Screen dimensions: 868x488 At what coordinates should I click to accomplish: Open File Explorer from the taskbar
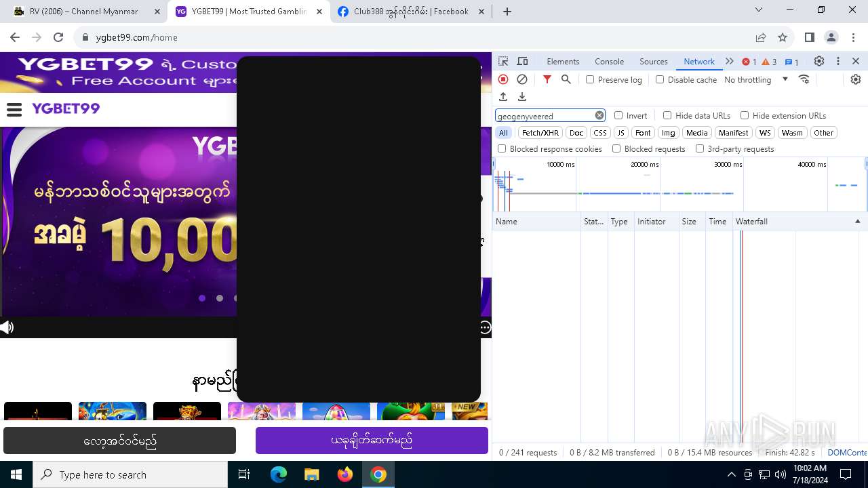(x=312, y=474)
